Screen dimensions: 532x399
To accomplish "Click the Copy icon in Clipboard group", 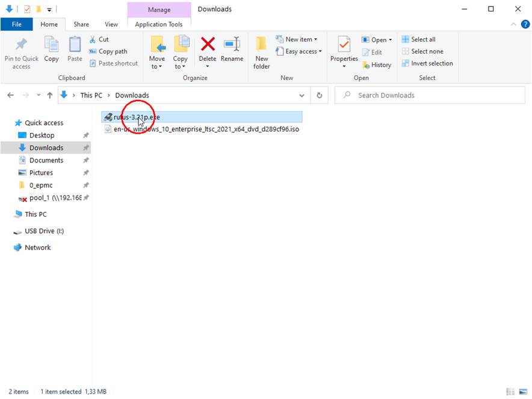I will (x=52, y=45).
